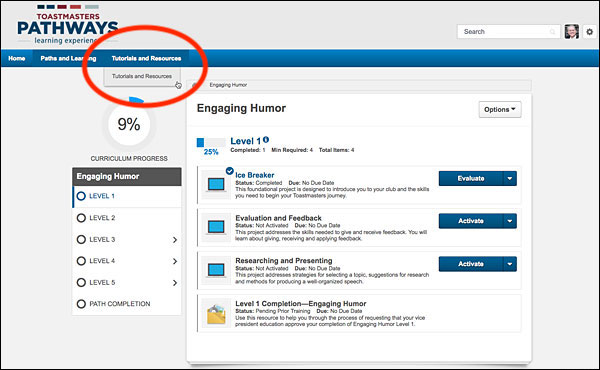This screenshot has width=600, height=370.
Task: Click the Researching and Presenting title
Action: point(284,261)
